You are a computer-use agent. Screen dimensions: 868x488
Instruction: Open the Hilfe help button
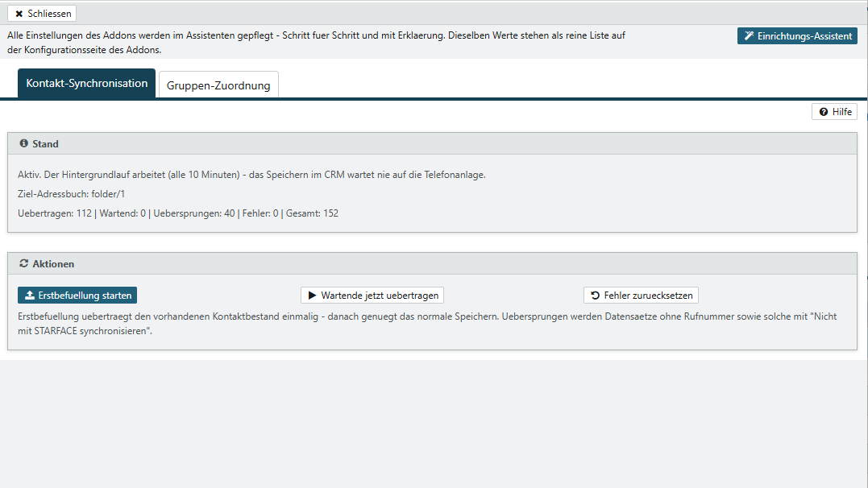[835, 112]
